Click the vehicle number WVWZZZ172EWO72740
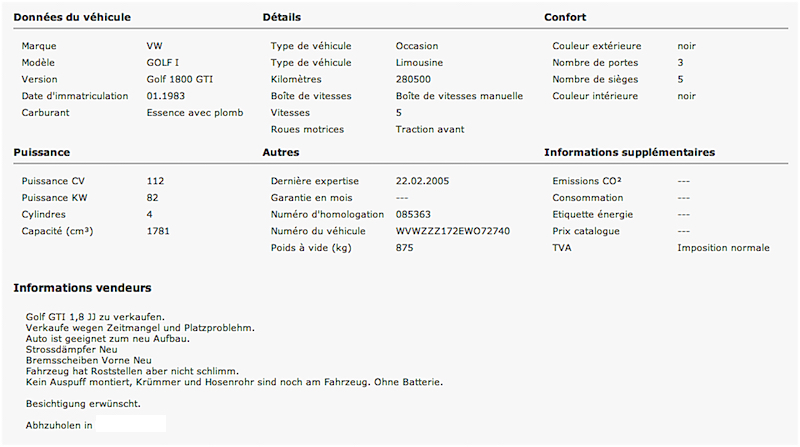The width and height of the screenshot is (800, 447). (x=453, y=231)
